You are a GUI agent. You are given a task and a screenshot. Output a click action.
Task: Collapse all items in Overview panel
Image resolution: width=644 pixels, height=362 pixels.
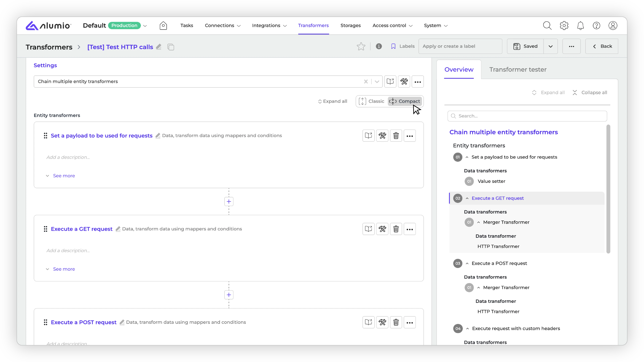pyautogui.click(x=590, y=93)
